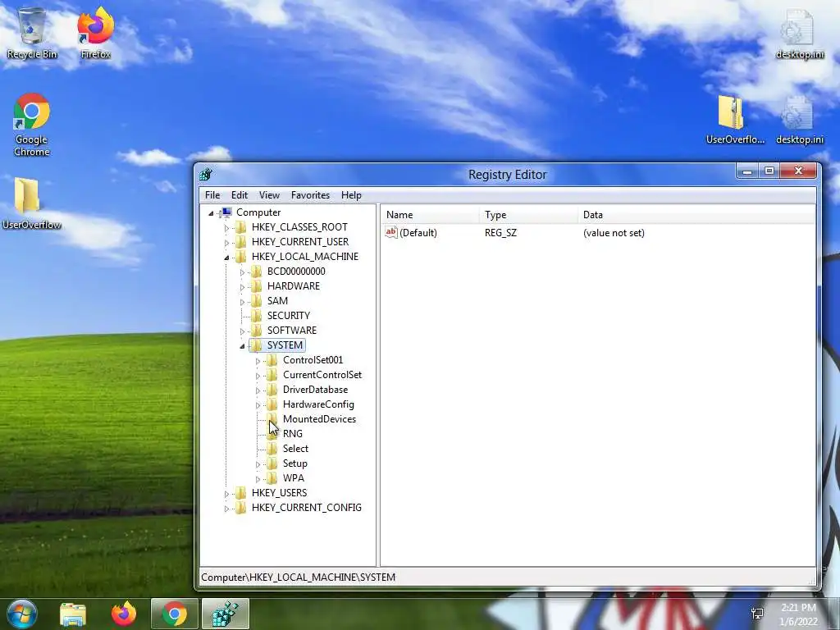Launch Firefox from the taskbar
The width and height of the screenshot is (840, 630).
coord(124,614)
